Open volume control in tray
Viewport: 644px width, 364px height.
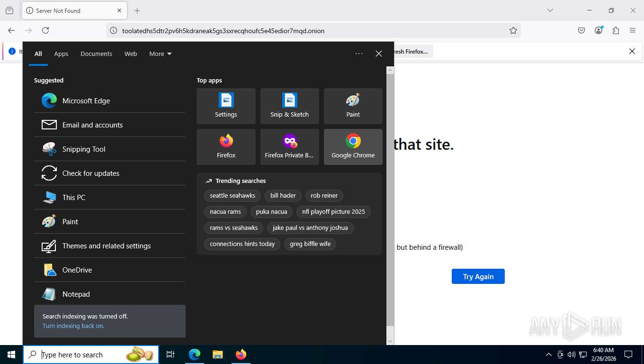(x=572, y=355)
